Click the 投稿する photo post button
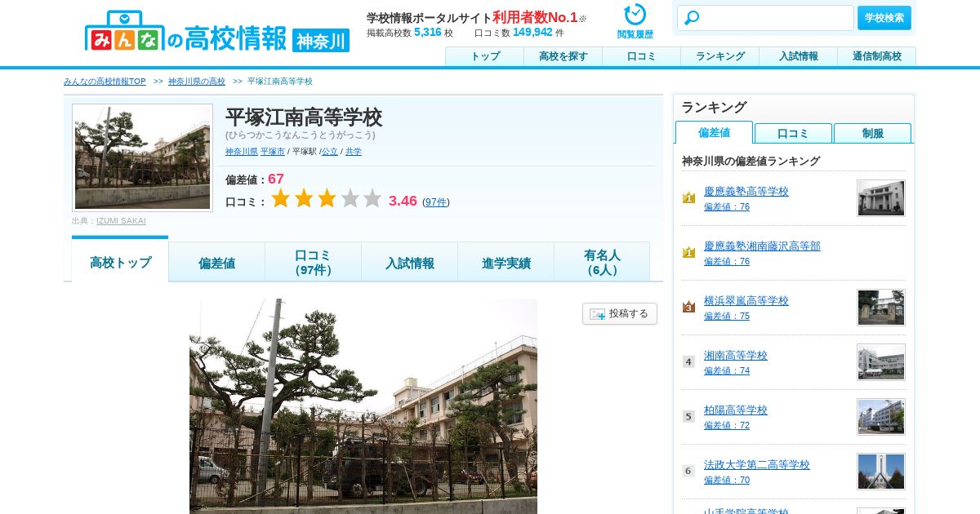 point(620,313)
